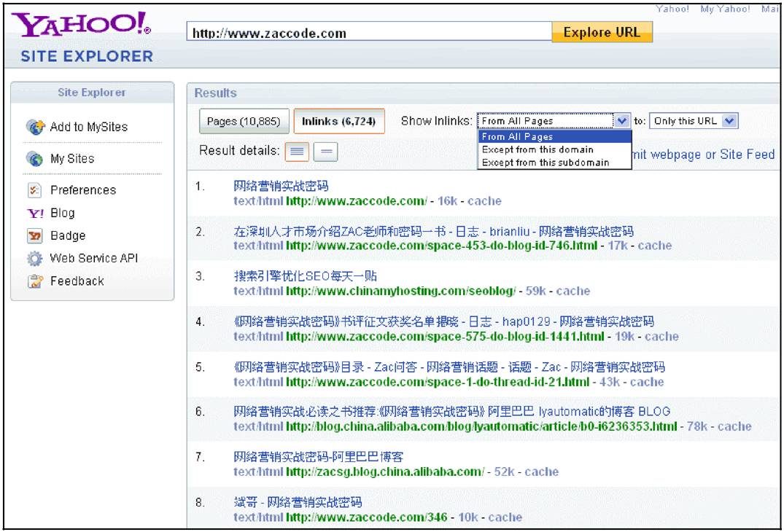Click the space-1-do-thread-id-21.html URL

pyautogui.click(x=438, y=382)
